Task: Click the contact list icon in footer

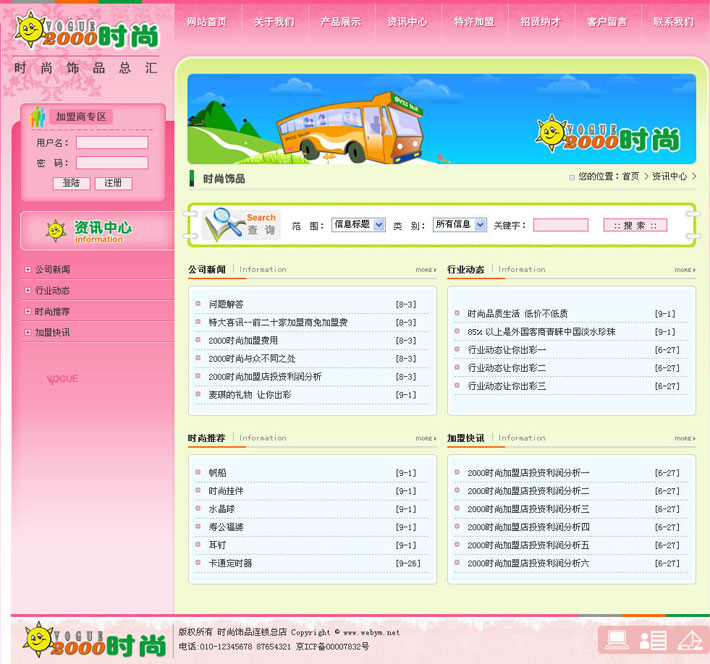Action: pos(652,640)
